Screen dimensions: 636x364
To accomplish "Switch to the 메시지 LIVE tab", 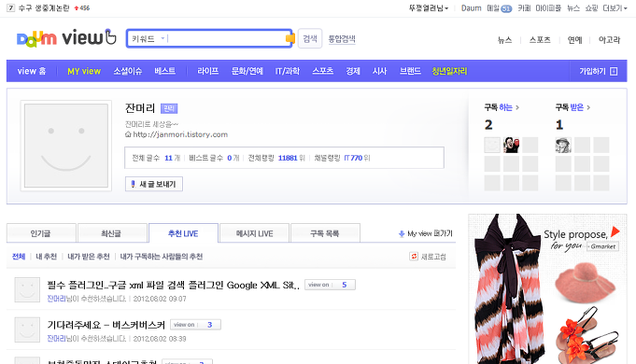I will pos(254,233).
